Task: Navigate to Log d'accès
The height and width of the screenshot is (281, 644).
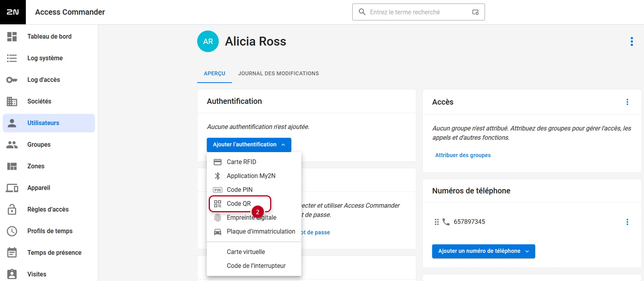Action: pos(44,80)
